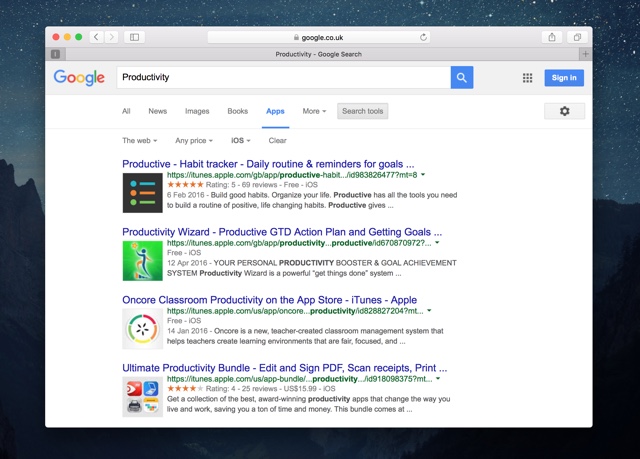Click the productive-habit itunes URL text

[292, 175]
